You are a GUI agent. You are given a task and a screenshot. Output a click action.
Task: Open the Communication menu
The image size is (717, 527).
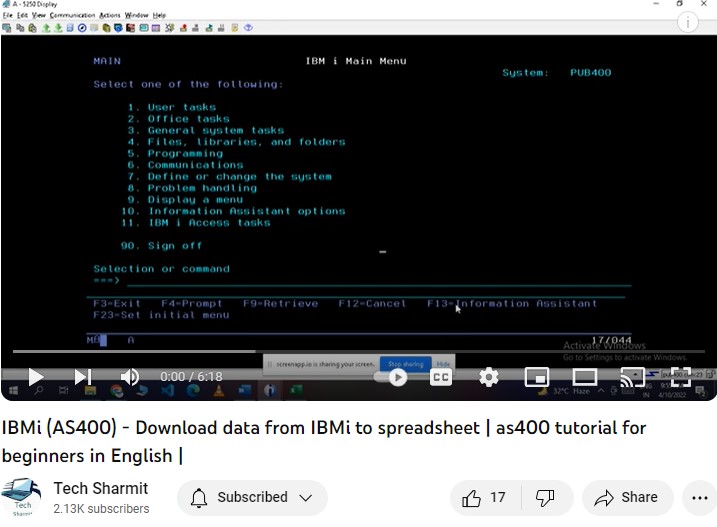(72, 15)
